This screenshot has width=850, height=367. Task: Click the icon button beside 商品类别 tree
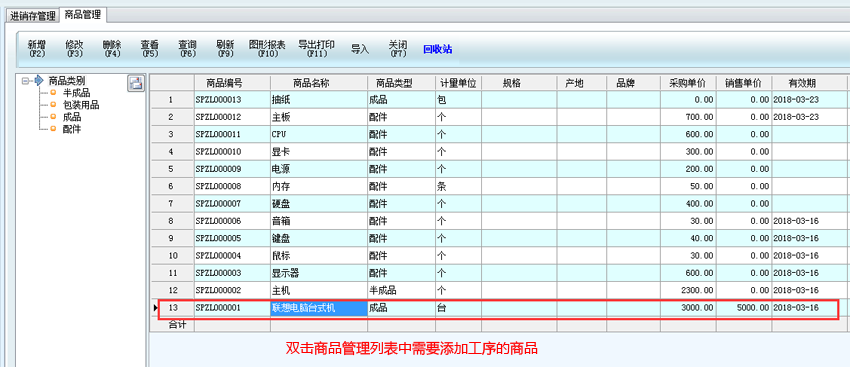coord(136,83)
